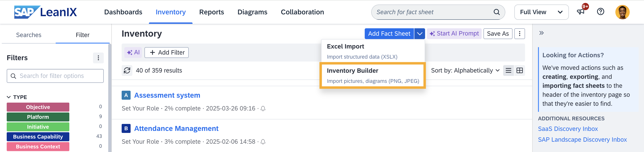The height and width of the screenshot is (152, 644).
Task: Open Inventory header more actions menu
Action: point(519,34)
